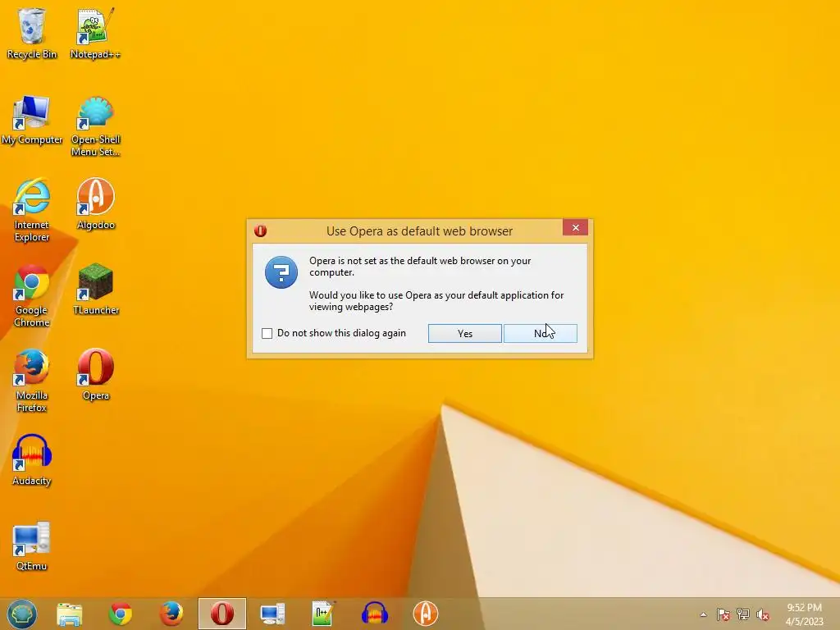Open the Recycle Bin desktop icon
This screenshot has width=840, height=630.
[32, 32]
